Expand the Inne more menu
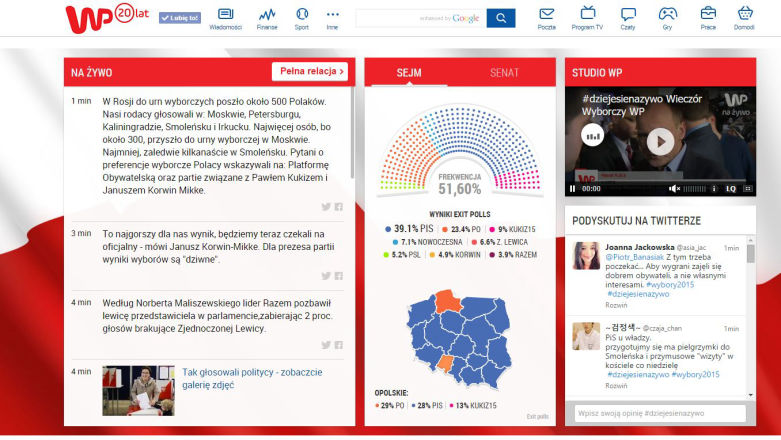 click(x=332, y=19)
